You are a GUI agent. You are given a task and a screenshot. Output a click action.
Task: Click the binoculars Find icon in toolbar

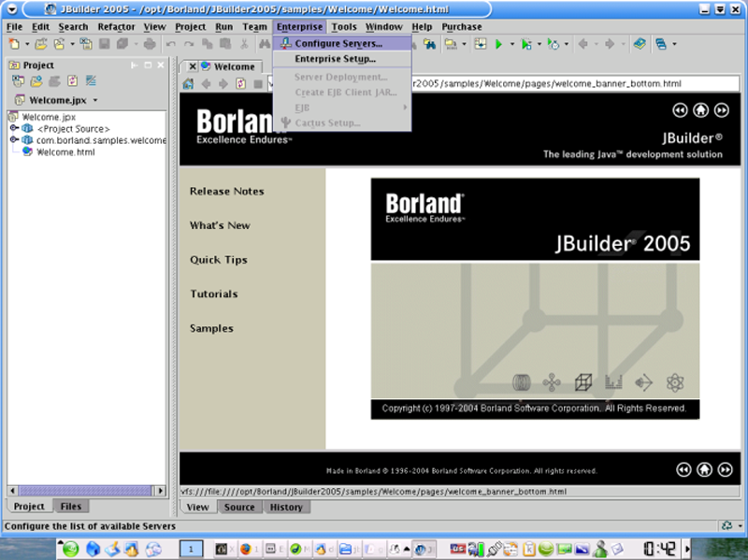click(x=264, y=44)
